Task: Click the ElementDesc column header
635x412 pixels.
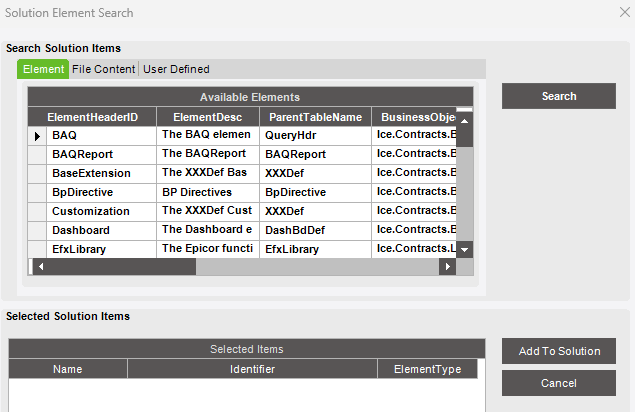Action: pos(207,117)
